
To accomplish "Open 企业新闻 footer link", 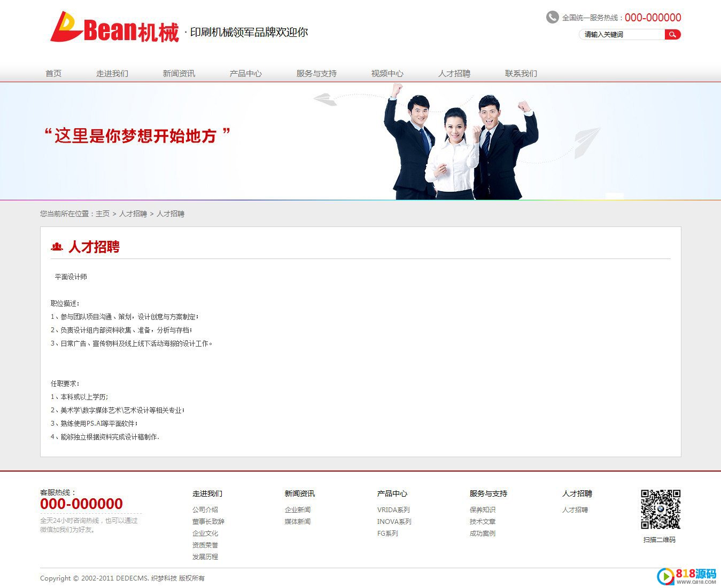I will coord(298,510).
